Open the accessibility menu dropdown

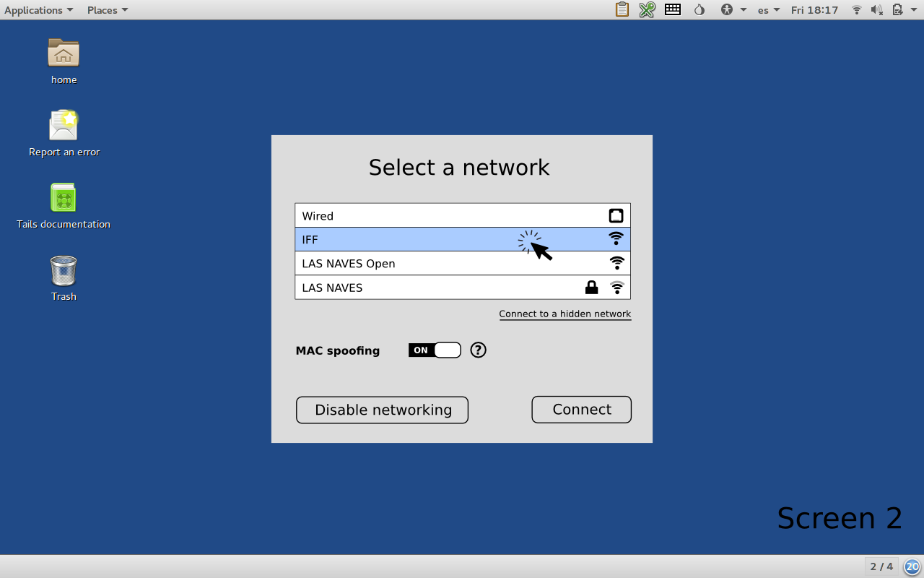tap(733, 10)
